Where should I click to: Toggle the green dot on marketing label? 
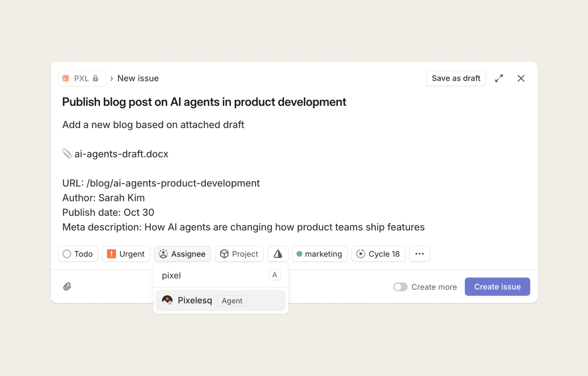coord(299,254)
